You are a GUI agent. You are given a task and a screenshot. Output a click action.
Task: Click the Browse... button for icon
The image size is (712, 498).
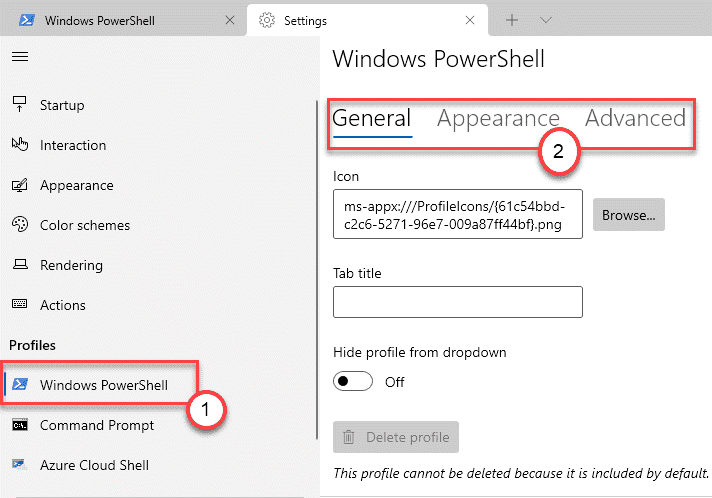coord(628,215)
